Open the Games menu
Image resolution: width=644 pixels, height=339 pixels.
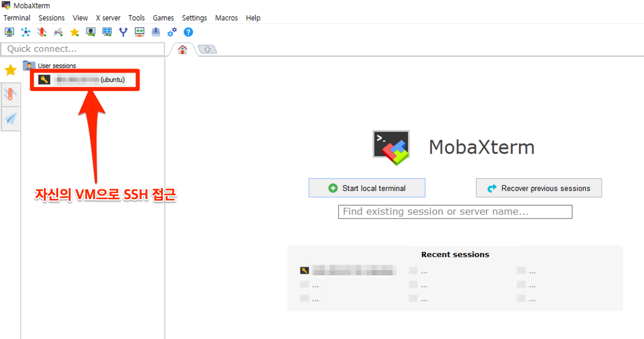pos(163,18)
